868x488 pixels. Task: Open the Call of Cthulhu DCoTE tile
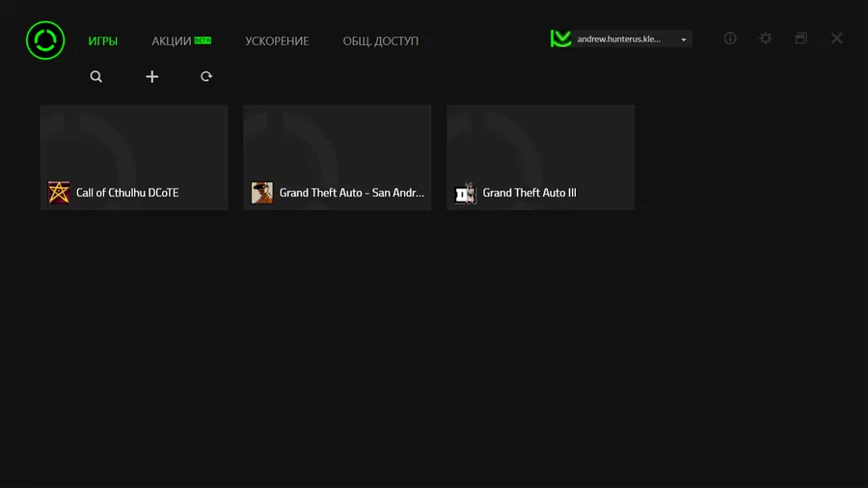(x=134, y=158)
